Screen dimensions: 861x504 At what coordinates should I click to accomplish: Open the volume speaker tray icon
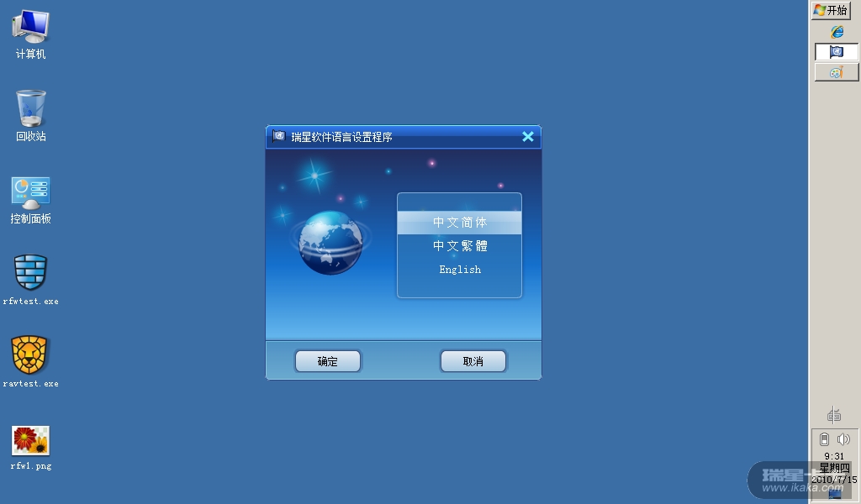[x=843, y=439]
